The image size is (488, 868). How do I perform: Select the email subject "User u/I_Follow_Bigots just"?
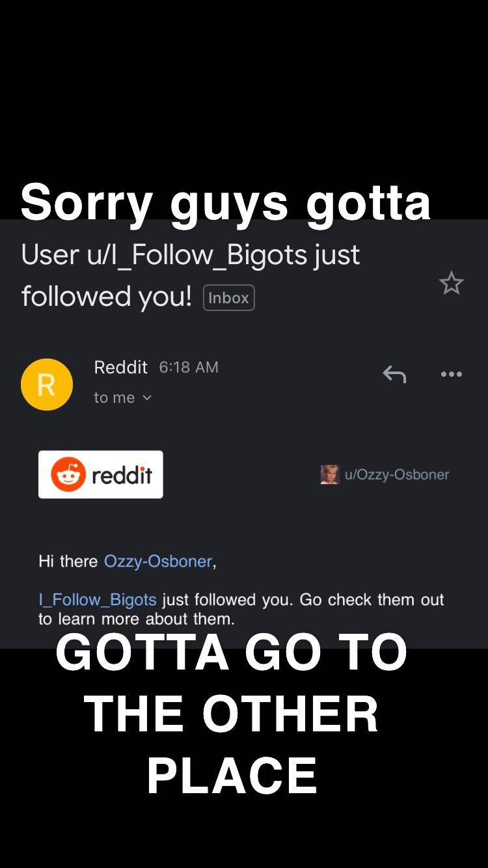tap(190, 254)
